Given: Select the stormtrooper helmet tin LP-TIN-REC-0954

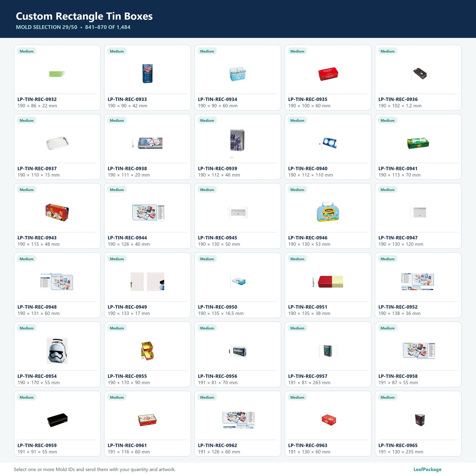Looking at the screenshot, I should click(x=57, y=351).
